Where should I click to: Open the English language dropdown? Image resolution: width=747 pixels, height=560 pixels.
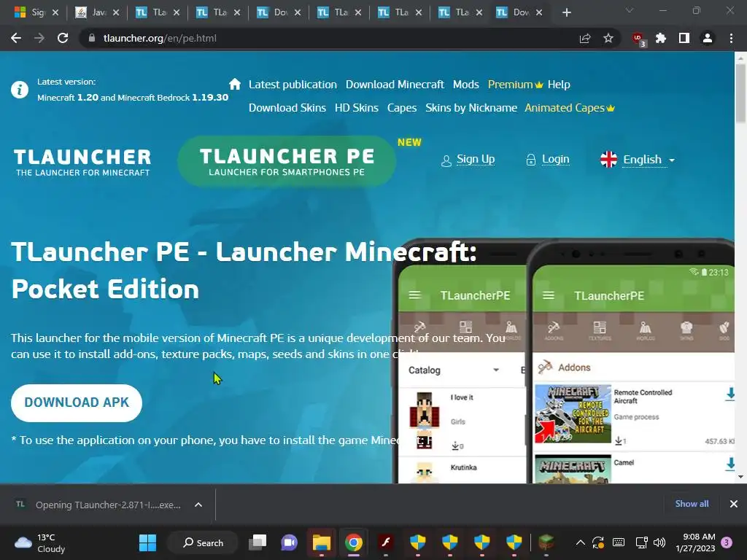click(x=638, y=160)
